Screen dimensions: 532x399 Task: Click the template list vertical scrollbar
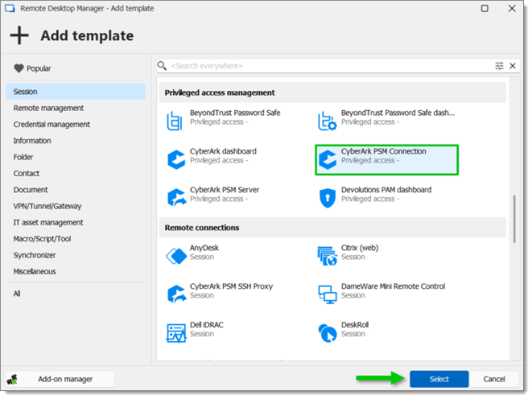pyautogui.click(x=514, y=219)
